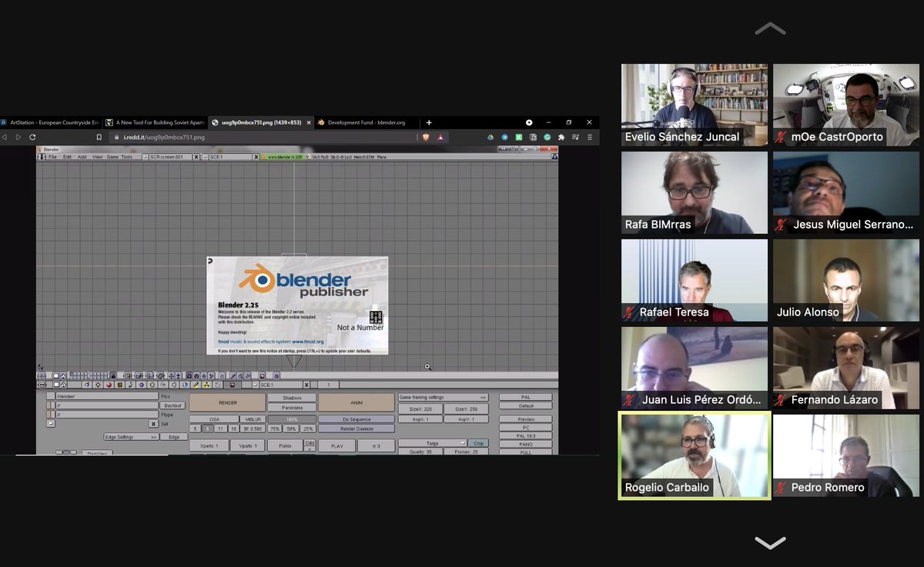This screenshot has height=567, width=924.
Task: Toggle the Fields render option
Action: [x=285, y=445]
